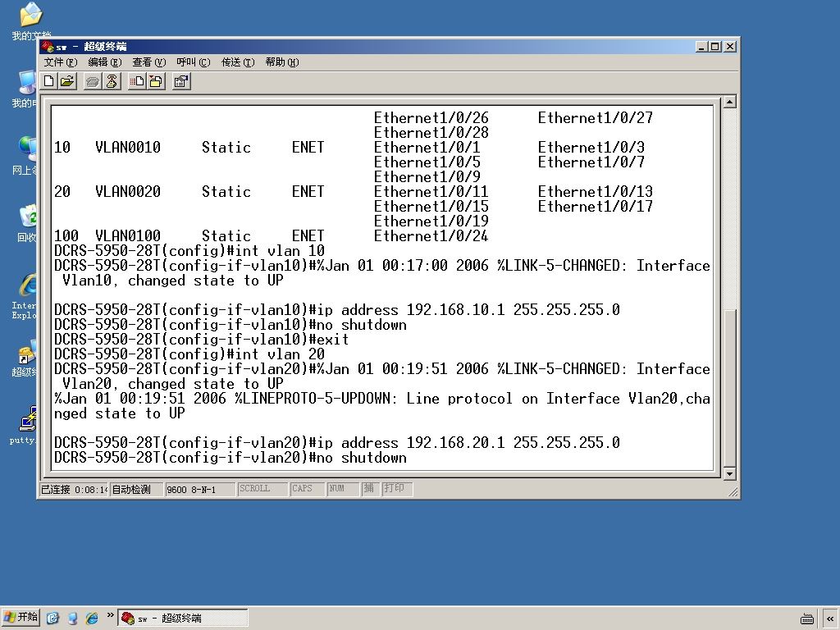Open the 编辑(E) menu

(x=105, y=62)
